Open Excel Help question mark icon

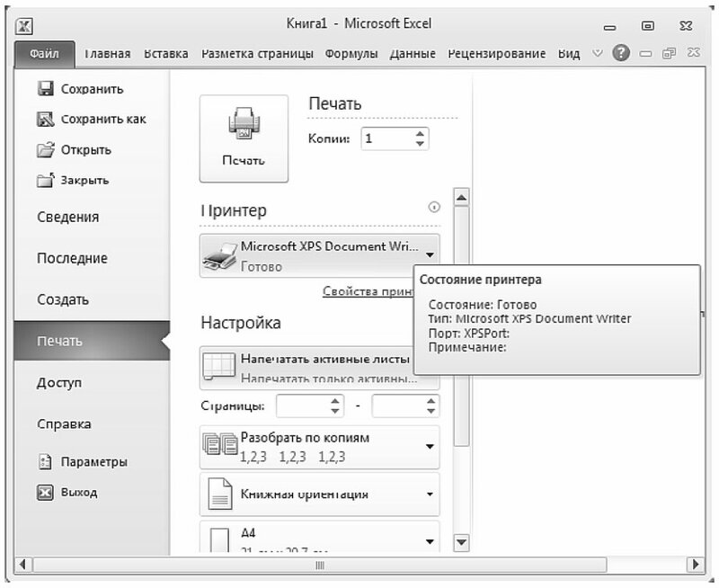[x=620, y=53]
